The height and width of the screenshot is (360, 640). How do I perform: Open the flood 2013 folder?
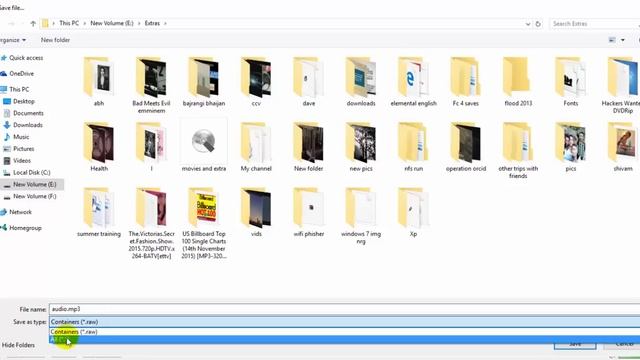coord(518,82)
